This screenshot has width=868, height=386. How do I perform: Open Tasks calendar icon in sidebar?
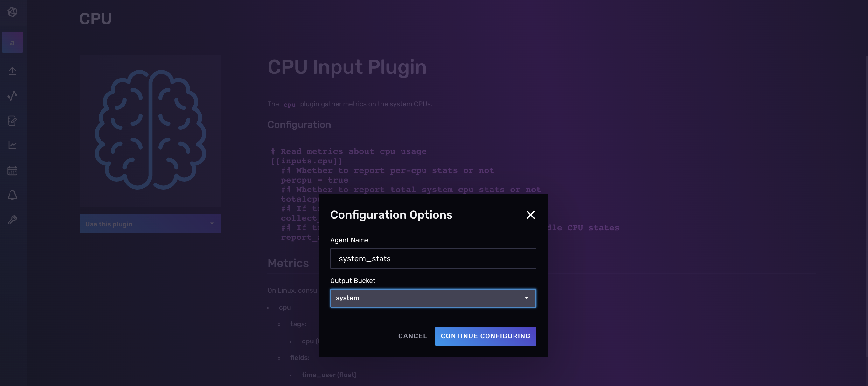[x=12, y=170]
